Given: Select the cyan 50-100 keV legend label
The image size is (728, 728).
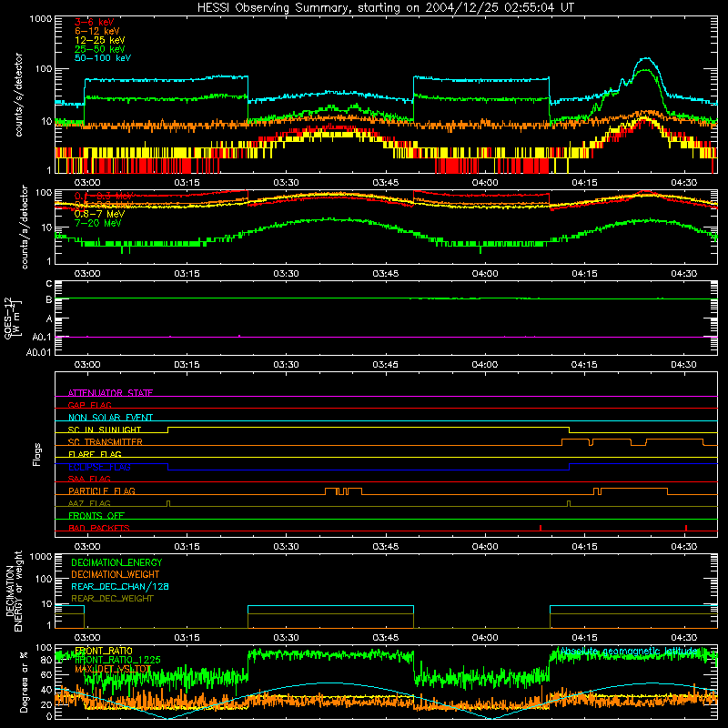Looking at the screenshot, I should (102, 58).
